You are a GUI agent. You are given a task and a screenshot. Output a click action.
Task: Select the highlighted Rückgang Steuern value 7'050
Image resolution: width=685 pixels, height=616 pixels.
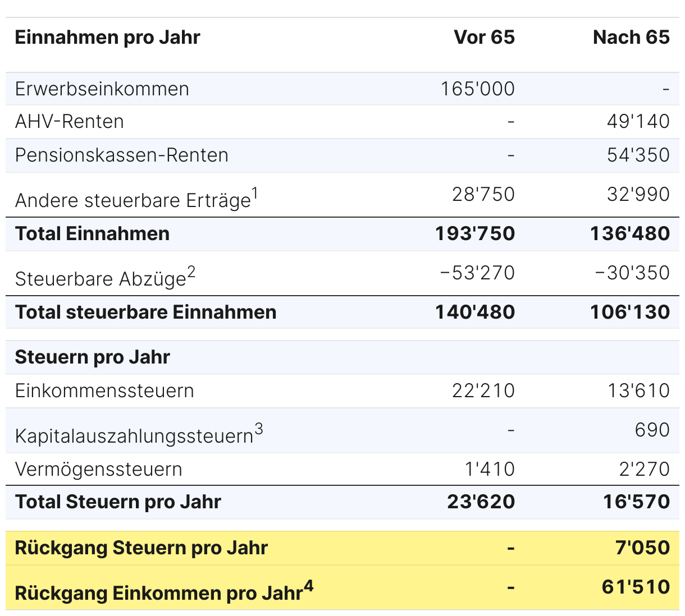[x=642, y=548]
